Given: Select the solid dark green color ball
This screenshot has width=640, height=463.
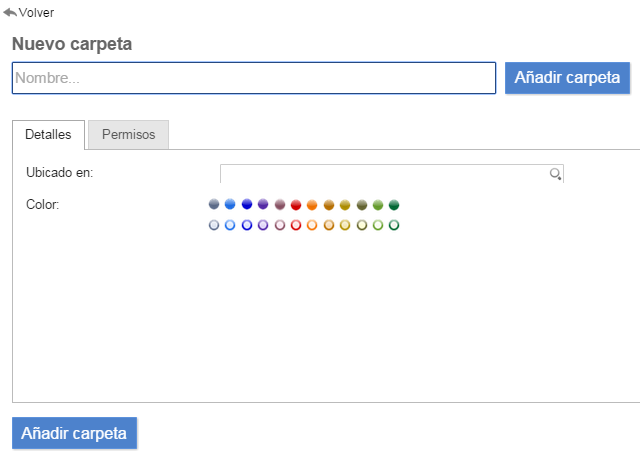Looking at the screenshot, I should [394, 205].
